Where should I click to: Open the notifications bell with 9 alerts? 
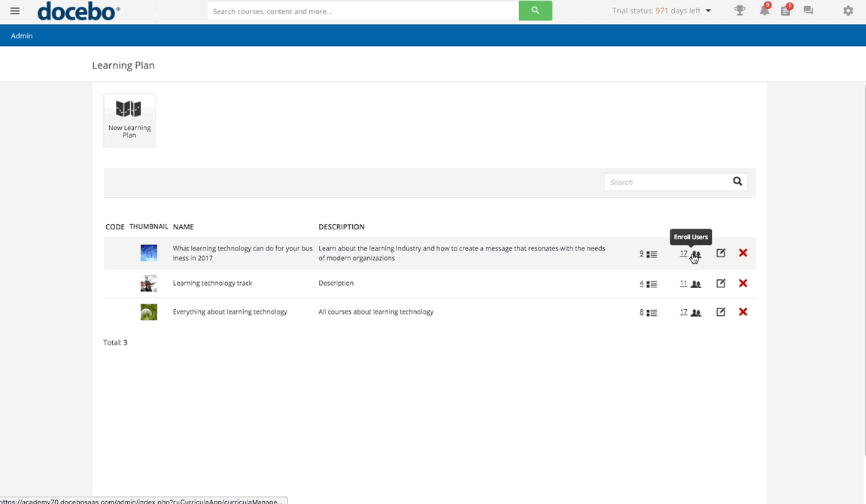pos(763,11)
